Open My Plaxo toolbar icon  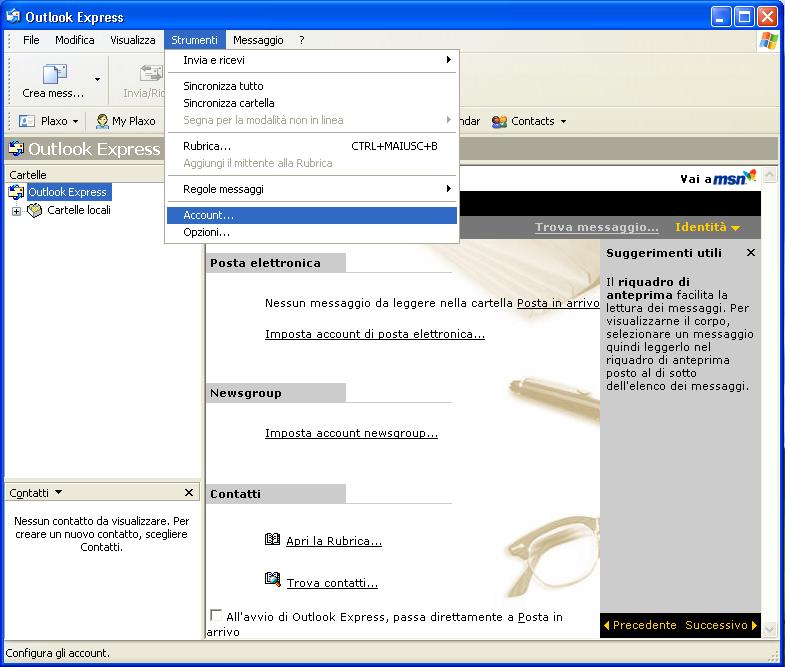102,121
